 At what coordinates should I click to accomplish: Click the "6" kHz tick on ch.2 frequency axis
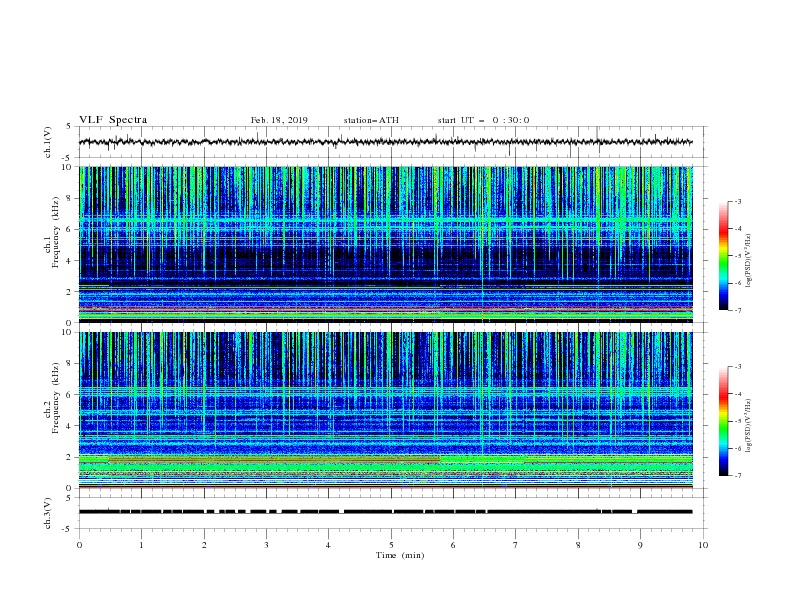coord(69,395)
